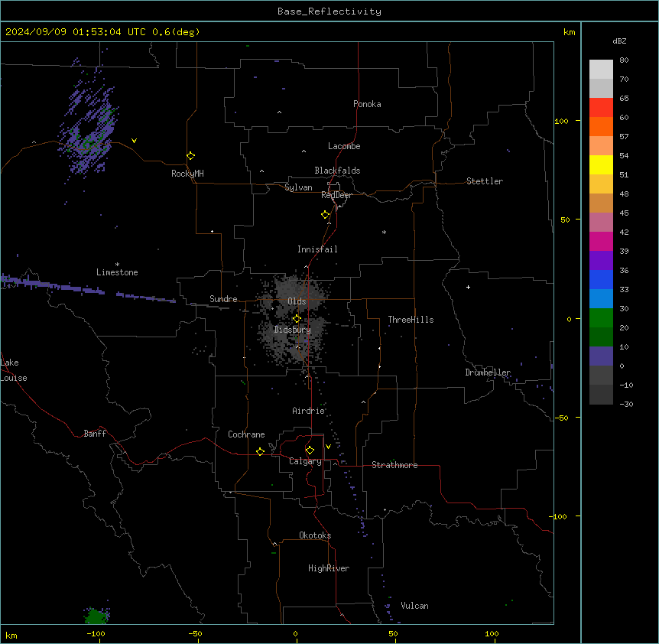The width and height of the screenshot is (659, 644).
Task: Click the light blue 30–33 dBZ swatch
Action: tap(601, 299)
